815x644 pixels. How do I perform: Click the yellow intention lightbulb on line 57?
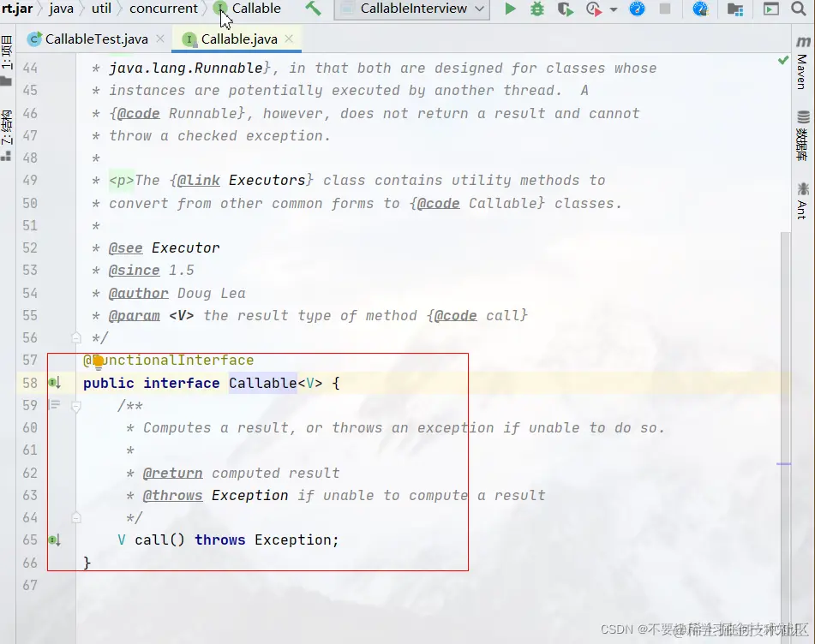click(99, 362)
